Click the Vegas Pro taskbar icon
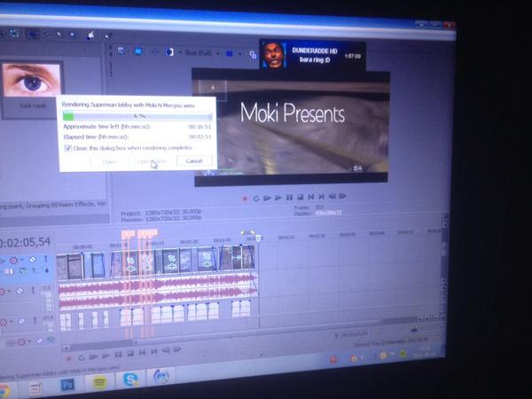 pyautogui.click(x=161, y=377)
